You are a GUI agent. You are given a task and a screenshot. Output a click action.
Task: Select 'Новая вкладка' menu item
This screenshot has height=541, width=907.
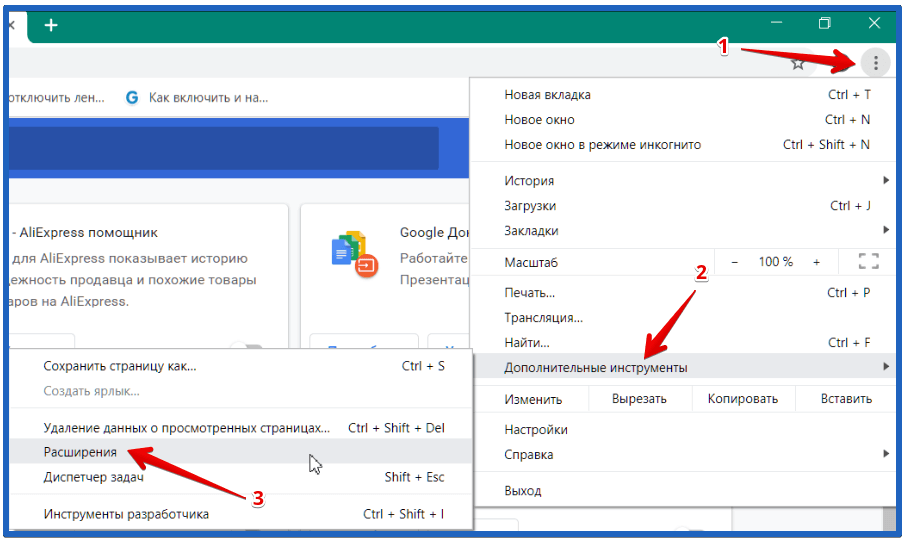685,95
